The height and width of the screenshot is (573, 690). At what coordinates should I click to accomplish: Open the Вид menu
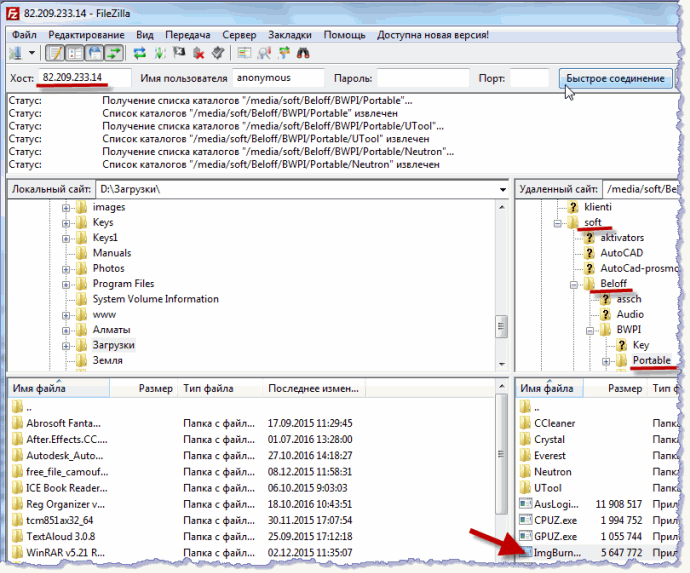(x=144, y=35)
